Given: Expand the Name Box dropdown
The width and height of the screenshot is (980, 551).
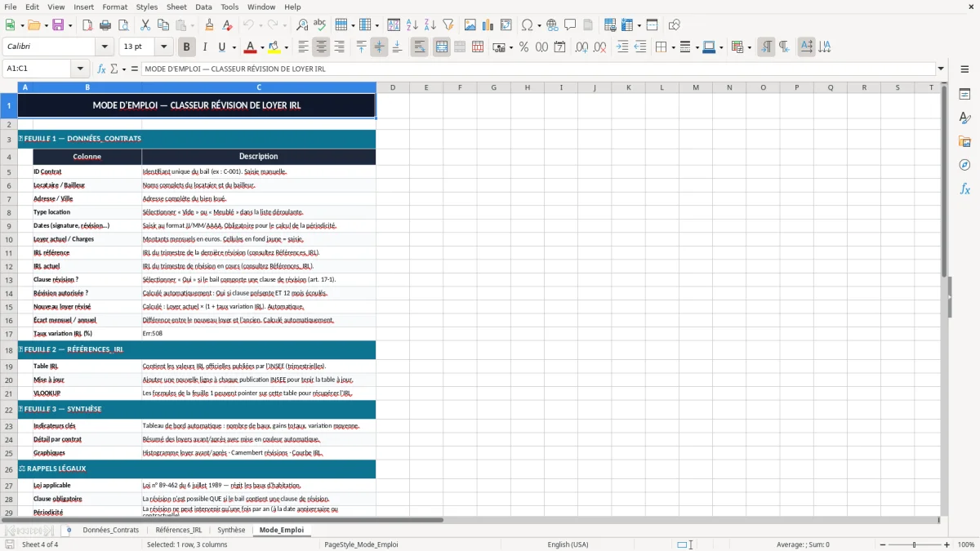Looking at the screenshot, I should coord(80,69).
